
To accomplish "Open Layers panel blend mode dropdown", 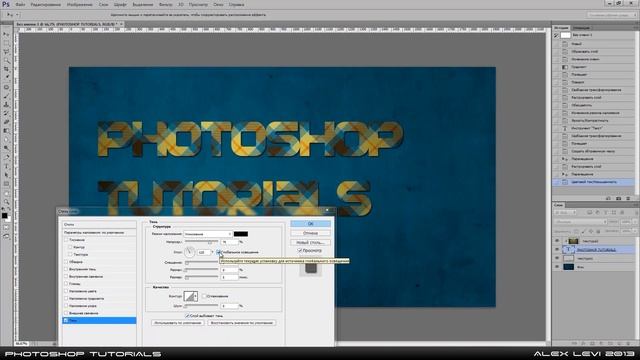I will [580, 222].
